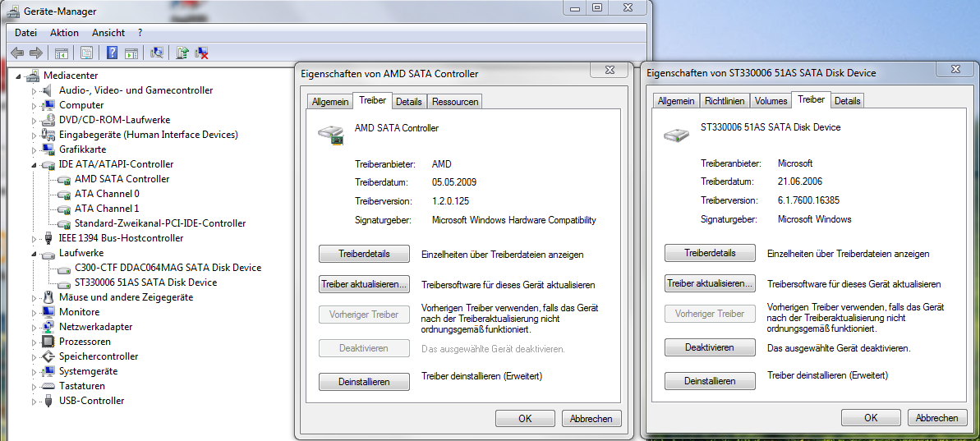
Task: Click the Eingabegeräte (Human Interface Devices) icon
Action: [x=48, y=135]
